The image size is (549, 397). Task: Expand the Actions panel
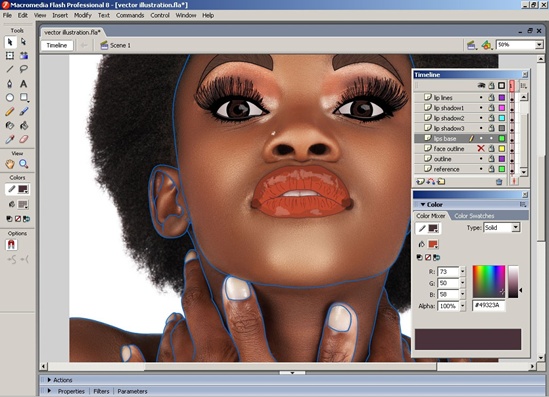pyautogui.click(x=49, y=380)
